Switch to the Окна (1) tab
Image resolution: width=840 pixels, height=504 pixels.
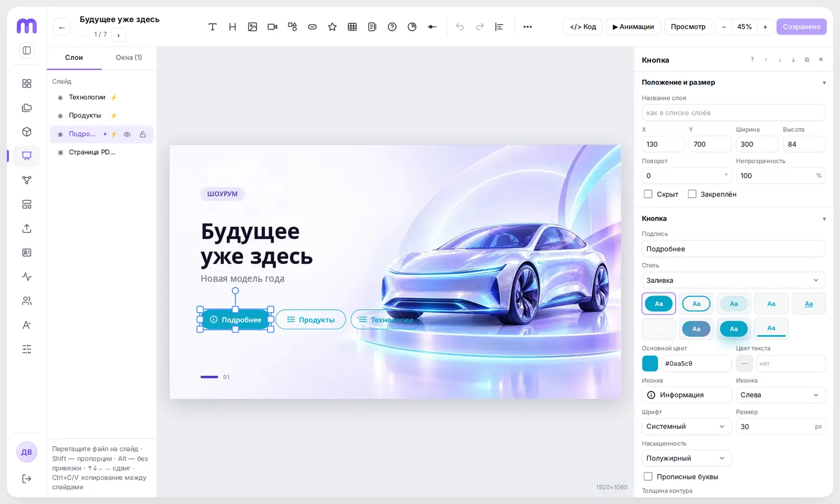pyautogui.click(x=129, y=58)
